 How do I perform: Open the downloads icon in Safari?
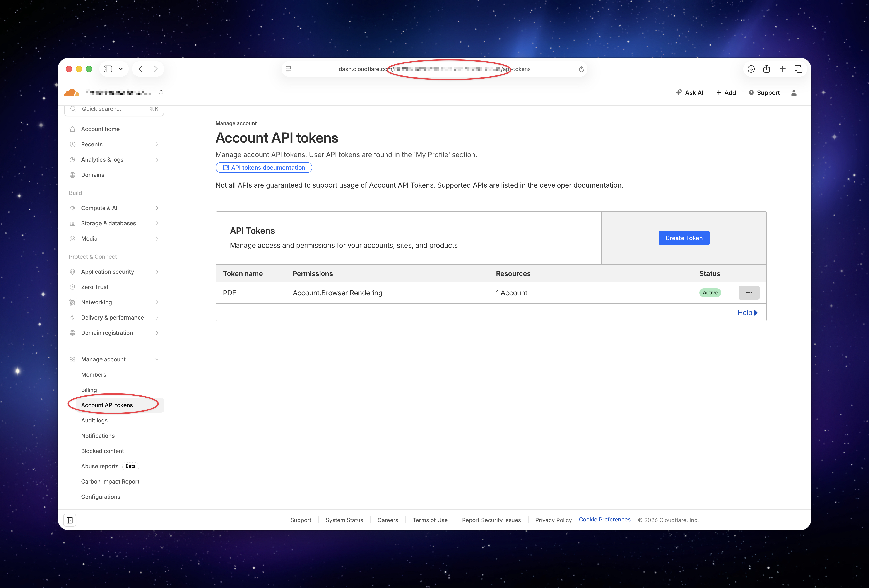(751, 69)
